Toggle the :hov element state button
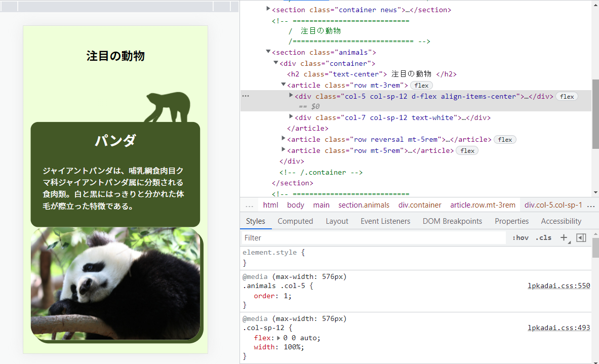The width and height of the screenshot is (599, 364). [521, 237]
